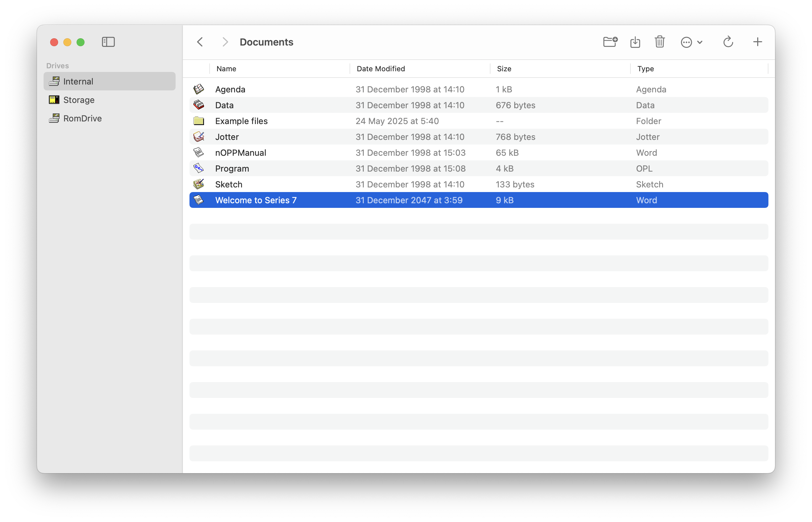Screen dimensions: 812x522
Task: Click the Data file icon
Action: click(199, 105)
